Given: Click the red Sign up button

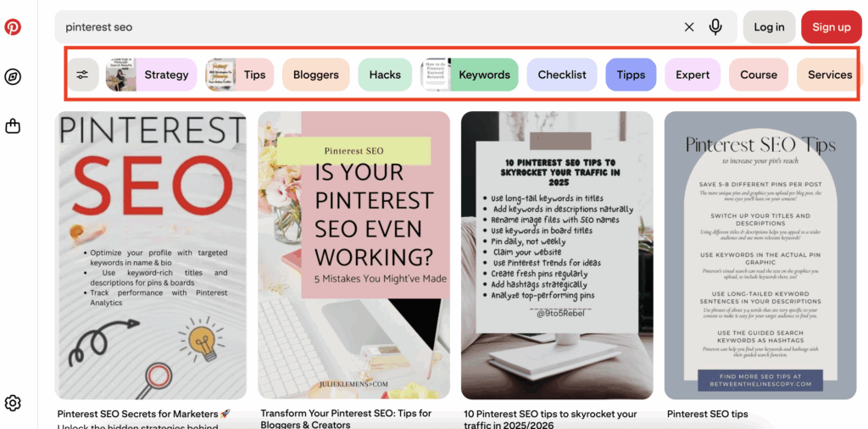Looking at the screenshot, I should [x=832, y=26].
